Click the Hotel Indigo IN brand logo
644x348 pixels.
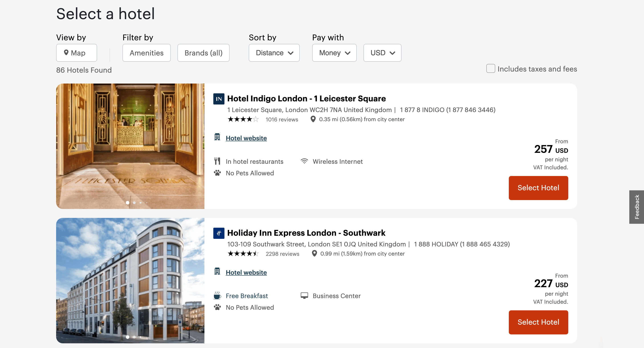coord(218,98)
